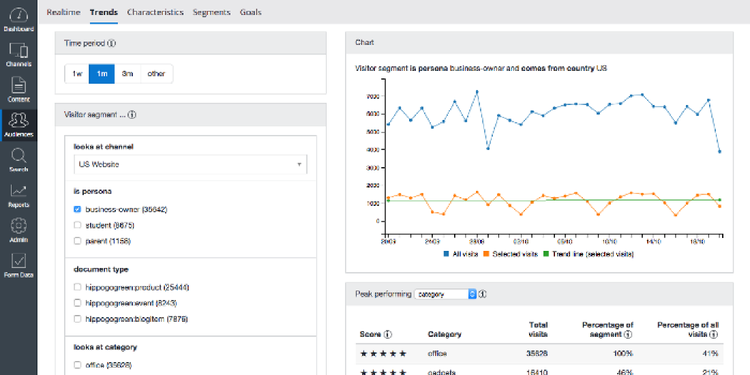Viewport: 750px width, 375px height.
Task: Check the hippogogreen:blogitem document type
Action: (x=77, y=319)
